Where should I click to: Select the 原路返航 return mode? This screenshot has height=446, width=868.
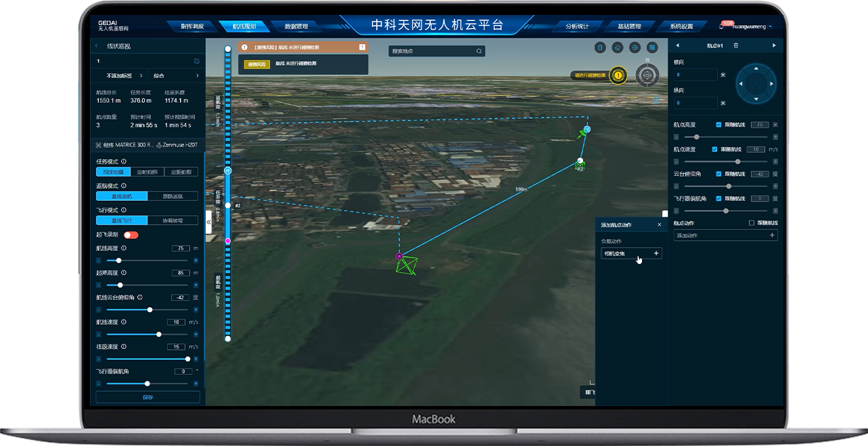[173, 196]
